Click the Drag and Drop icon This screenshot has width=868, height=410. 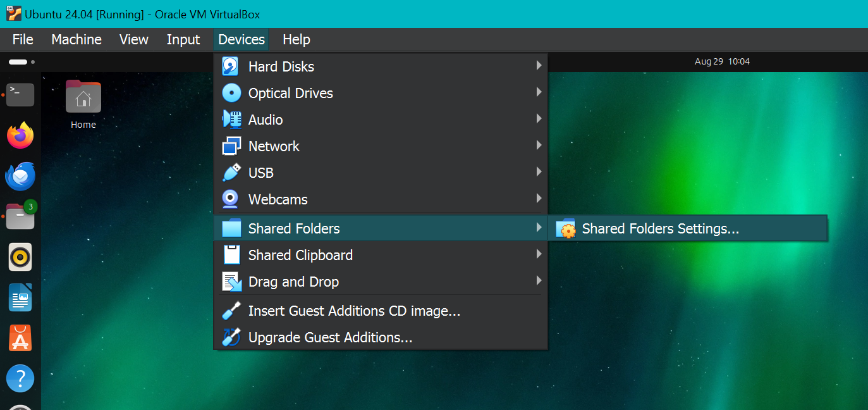coord(231,282)
